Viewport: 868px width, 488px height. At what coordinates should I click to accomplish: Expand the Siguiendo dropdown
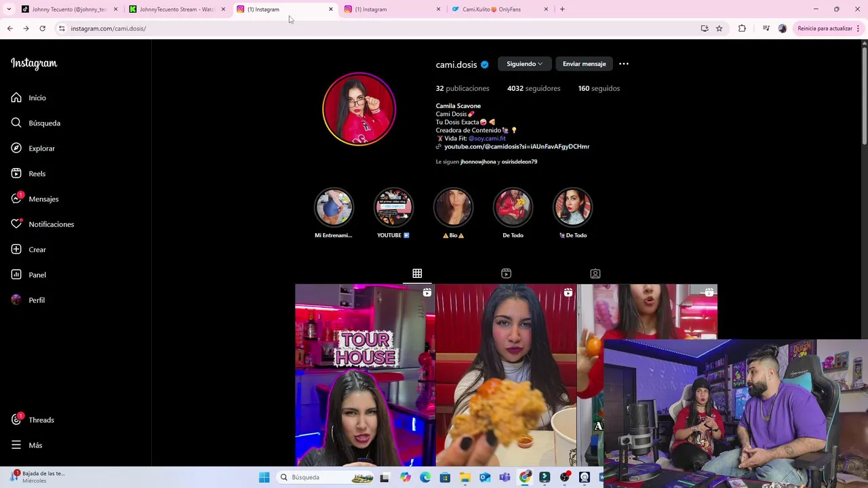pyautogui.click(x=524, y=64)
